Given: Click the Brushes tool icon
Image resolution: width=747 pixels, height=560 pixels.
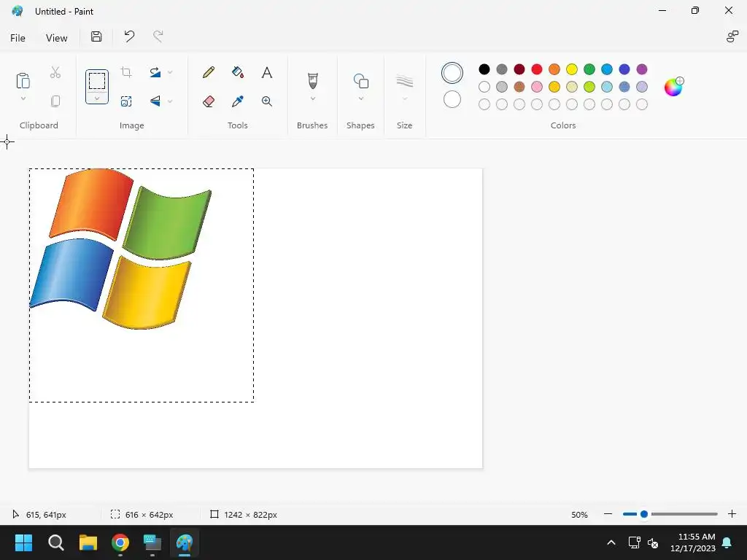Looking at the screenshot, I should click(312, 81).
